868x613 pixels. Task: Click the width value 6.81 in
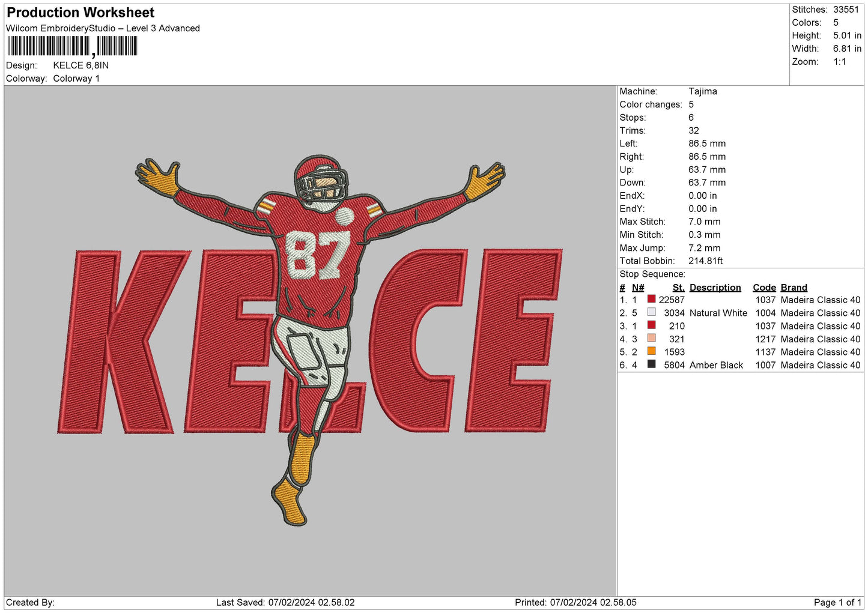tap(847, 49)
